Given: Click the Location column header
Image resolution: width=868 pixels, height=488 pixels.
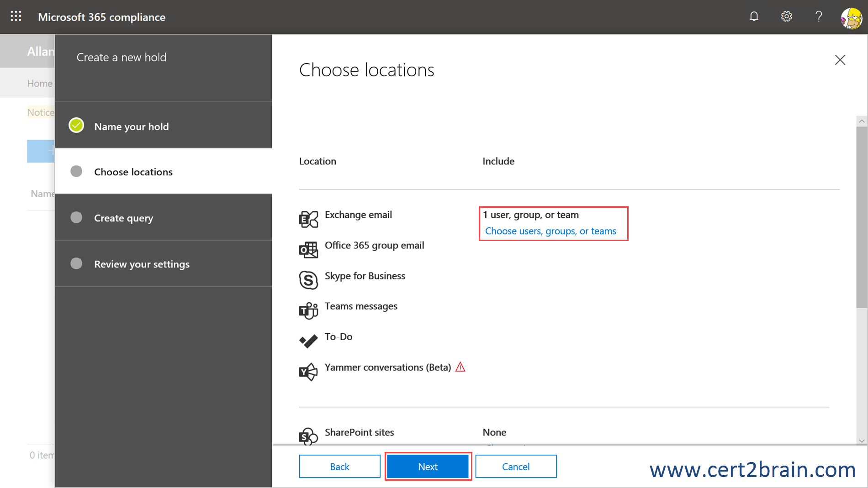Looking at the screenshot, I should (x=318, y=161).
